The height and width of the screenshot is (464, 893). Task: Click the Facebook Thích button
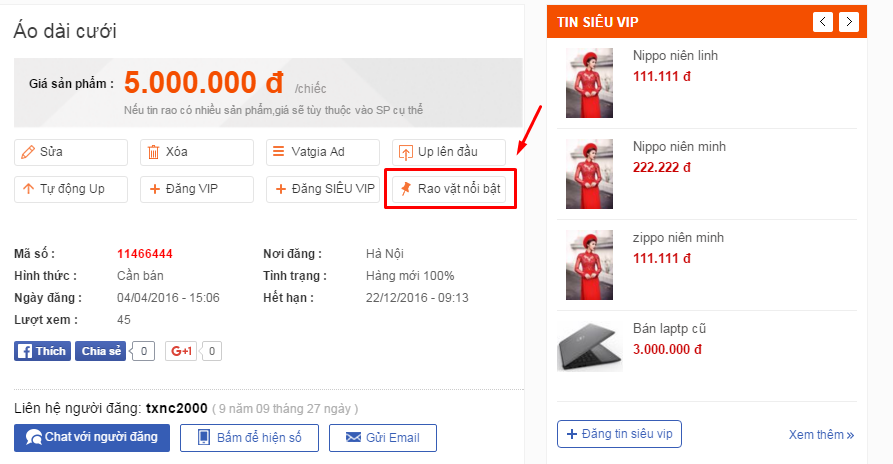click(43, 351)
